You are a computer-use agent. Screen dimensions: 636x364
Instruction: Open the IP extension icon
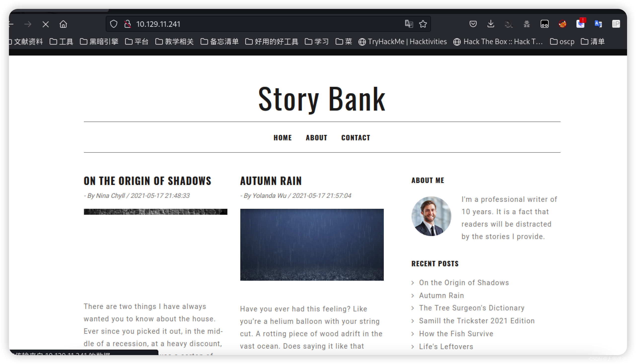point(616,24)
